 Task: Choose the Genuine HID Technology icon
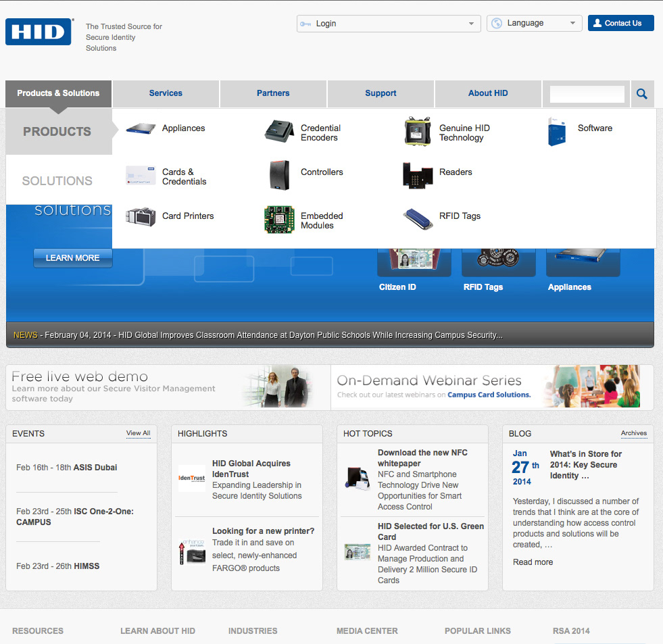[418, 131]
